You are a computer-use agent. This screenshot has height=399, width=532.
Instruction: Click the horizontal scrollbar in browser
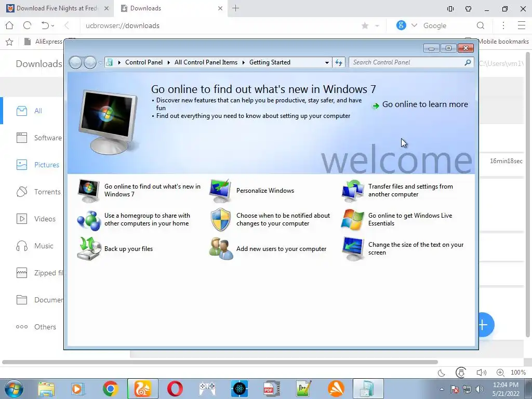coord(220,362)
